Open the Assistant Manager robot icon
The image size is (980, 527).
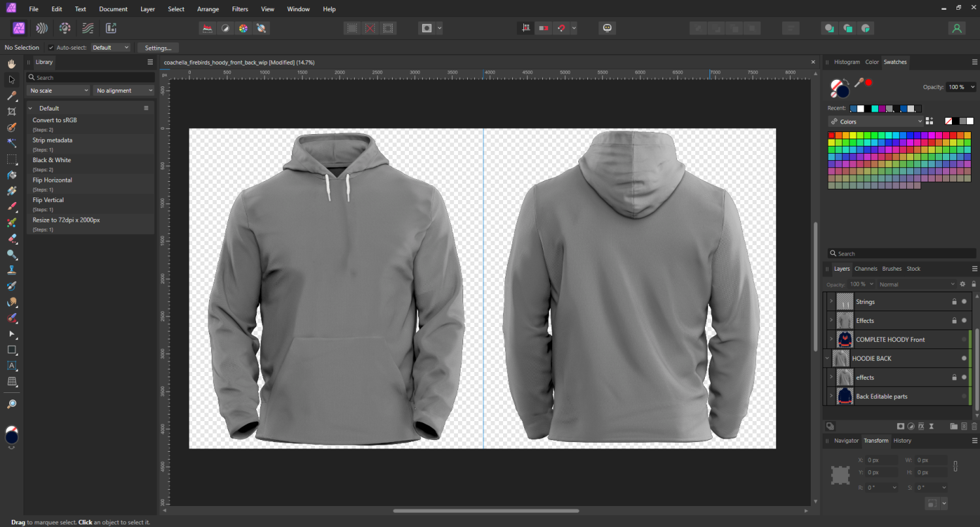606,27
